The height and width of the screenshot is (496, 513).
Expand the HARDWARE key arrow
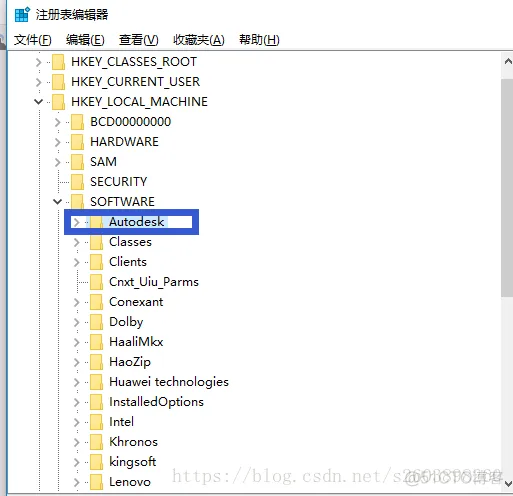click(x=57, y=142)
